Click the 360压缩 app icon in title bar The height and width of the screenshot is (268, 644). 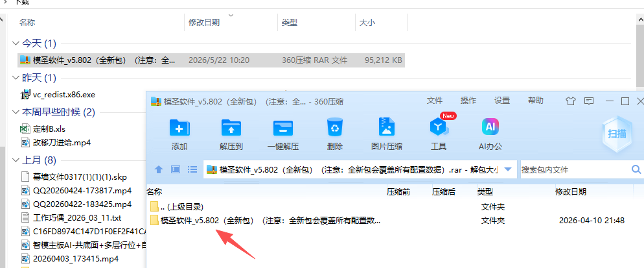point(155,101)
